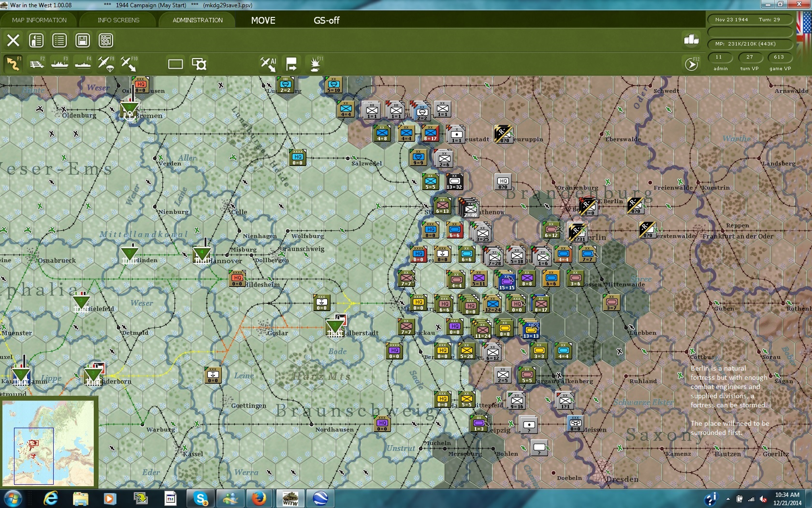Click the End Turn F12 arrow button
812x508 pixels.
click(692, 64)
